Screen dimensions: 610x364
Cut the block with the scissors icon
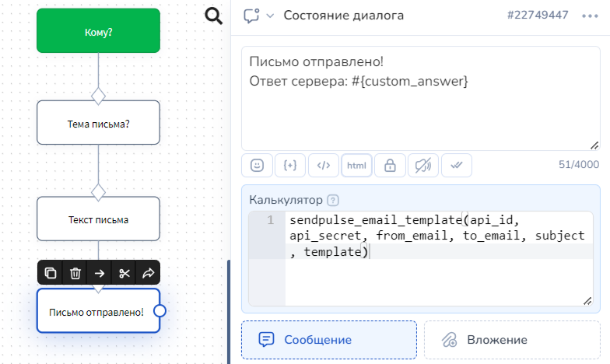[x=124, y=272]
